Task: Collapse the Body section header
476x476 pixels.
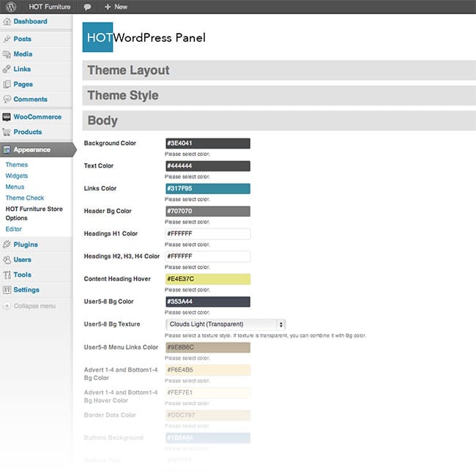Action: pos(278,120)
